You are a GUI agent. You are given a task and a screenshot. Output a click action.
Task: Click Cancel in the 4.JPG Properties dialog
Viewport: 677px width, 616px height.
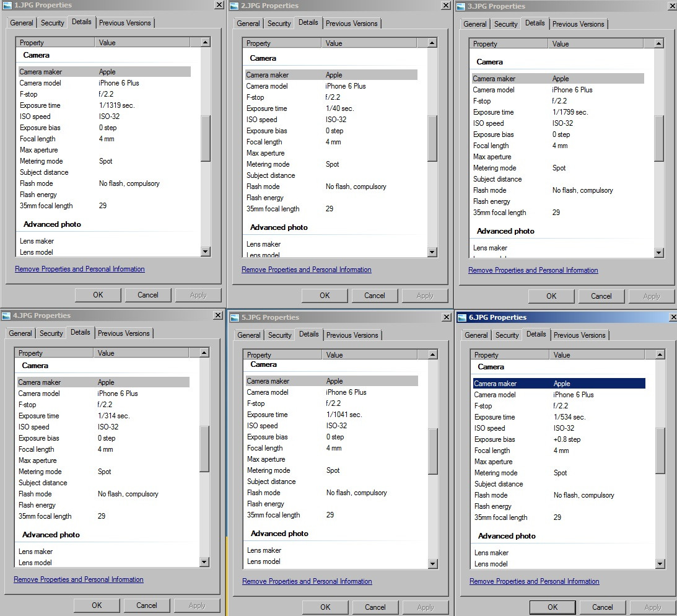point(147,605)
